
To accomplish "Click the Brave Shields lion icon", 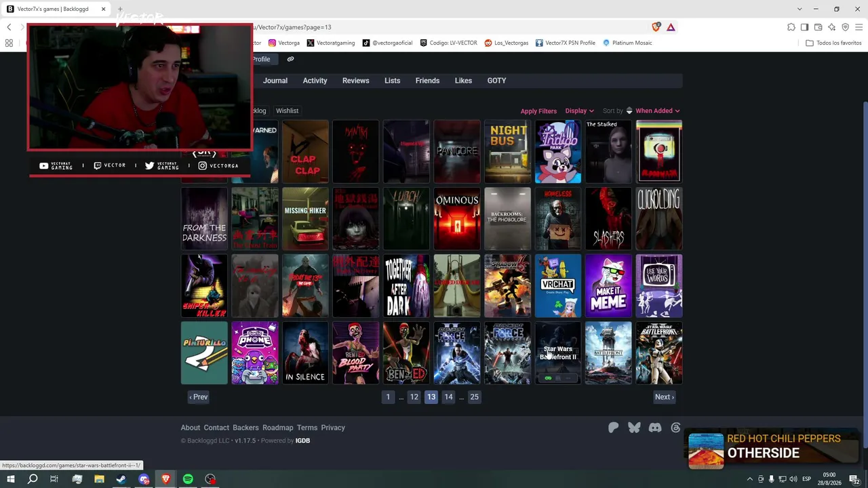I will (x=656, y=27).
